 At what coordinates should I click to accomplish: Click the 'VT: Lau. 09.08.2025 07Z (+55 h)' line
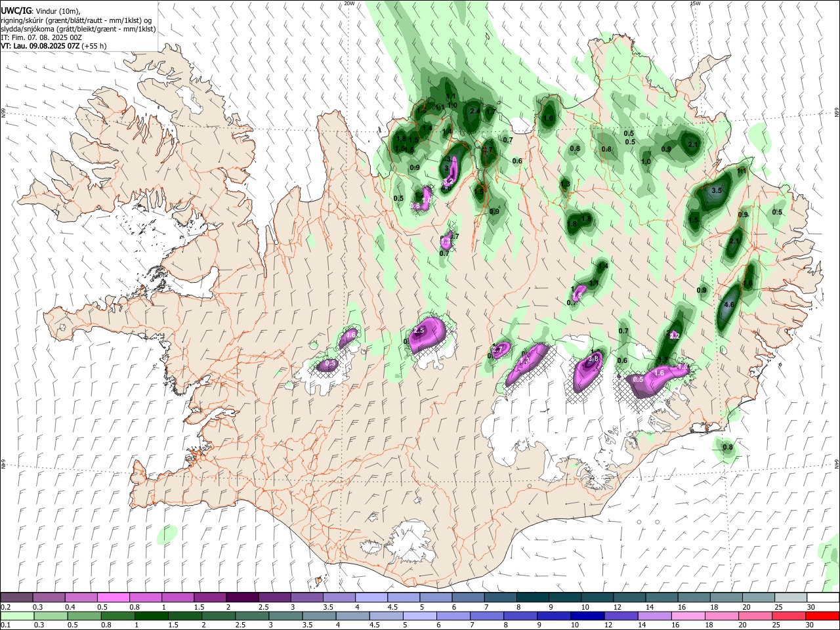pos(54,46)
